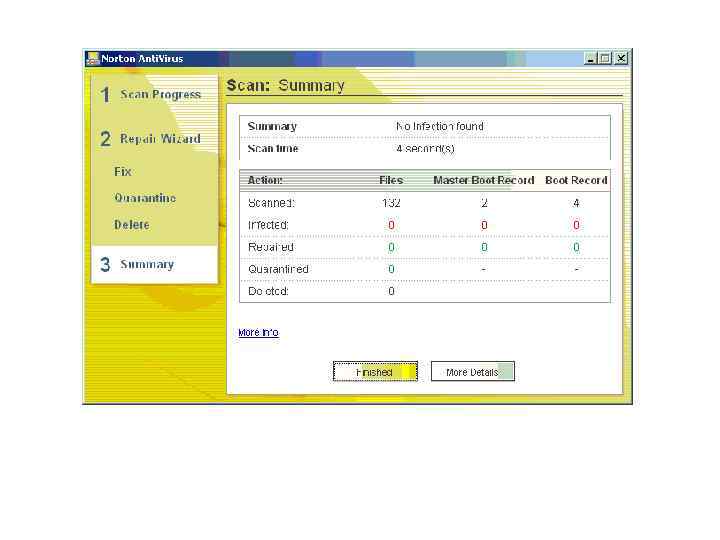This screenshot has height=540, width=720.
Task: Click the Master Boot Record column header
Action: [484, 180]
